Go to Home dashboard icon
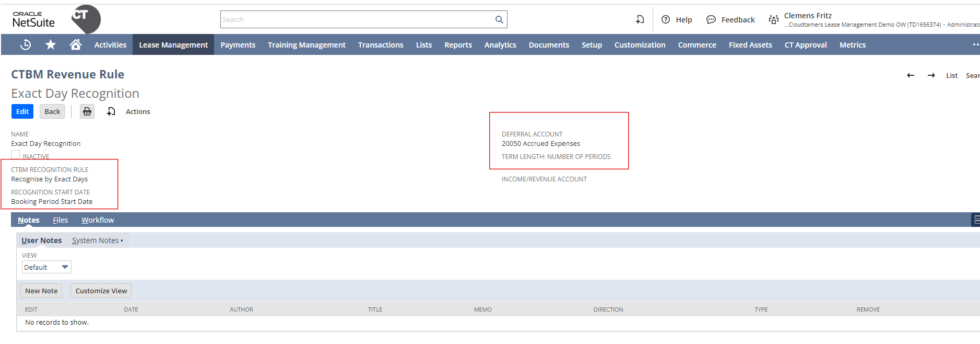The image size is (980, 344). tap(76, 44)
